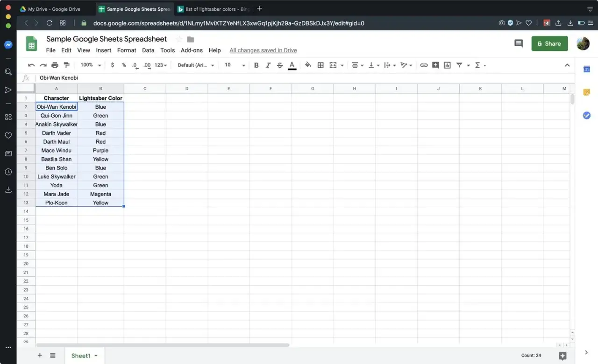
Task: Click the Merge cells icon
Action: tap(333, 65)
